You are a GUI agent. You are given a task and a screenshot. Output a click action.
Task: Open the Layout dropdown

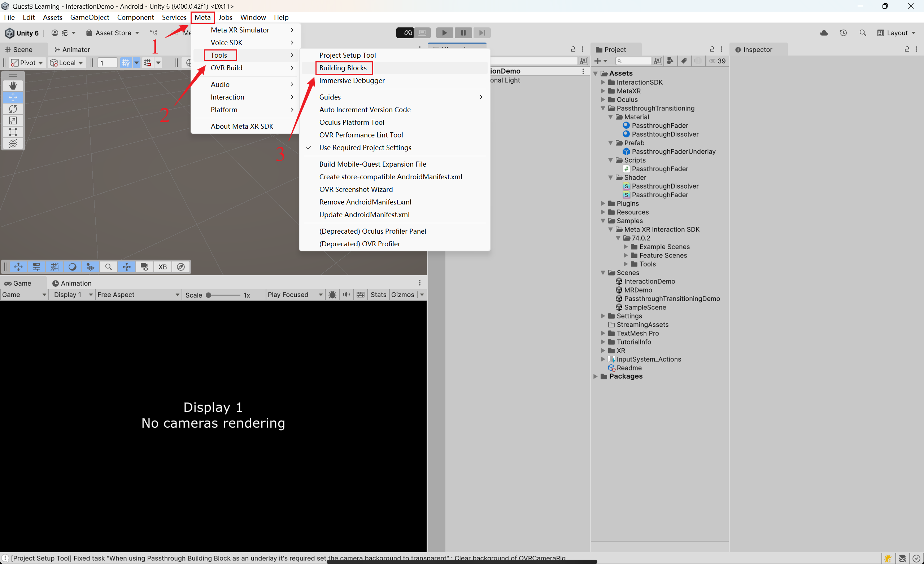click(x=896, y=33)
